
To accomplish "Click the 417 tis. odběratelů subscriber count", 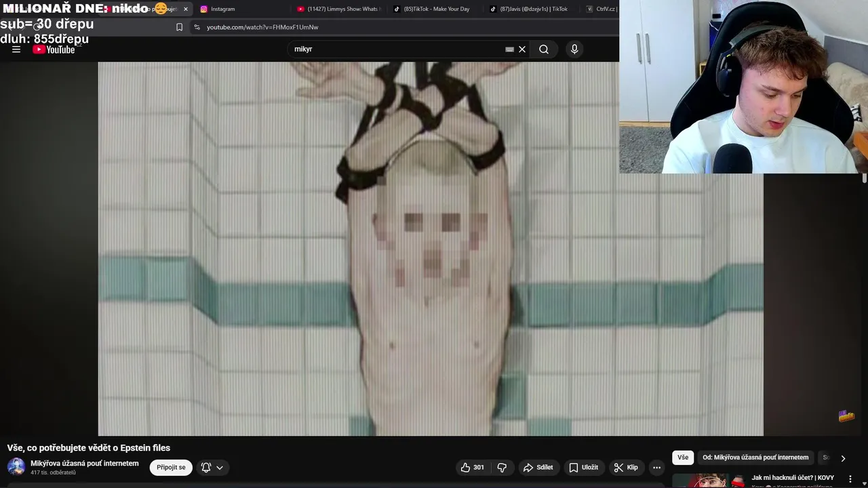I will [53, 473].
